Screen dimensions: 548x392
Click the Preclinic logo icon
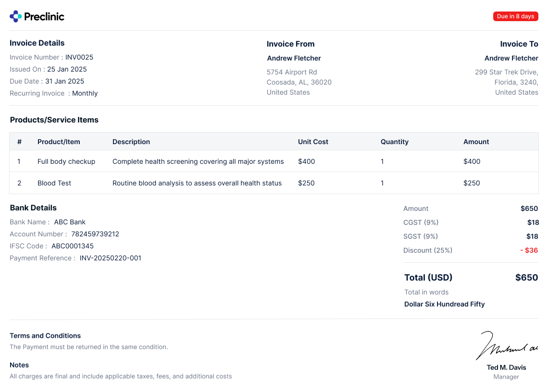(x=16, y=16)
